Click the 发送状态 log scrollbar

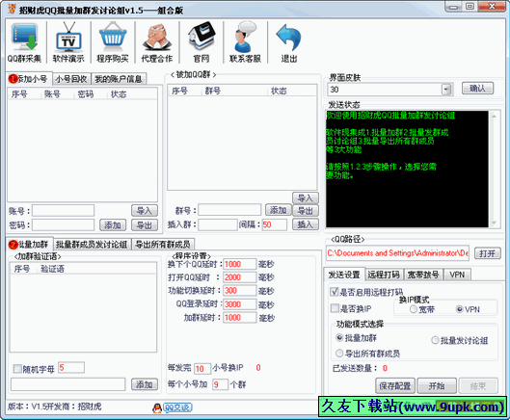click(x=494, y=169)
